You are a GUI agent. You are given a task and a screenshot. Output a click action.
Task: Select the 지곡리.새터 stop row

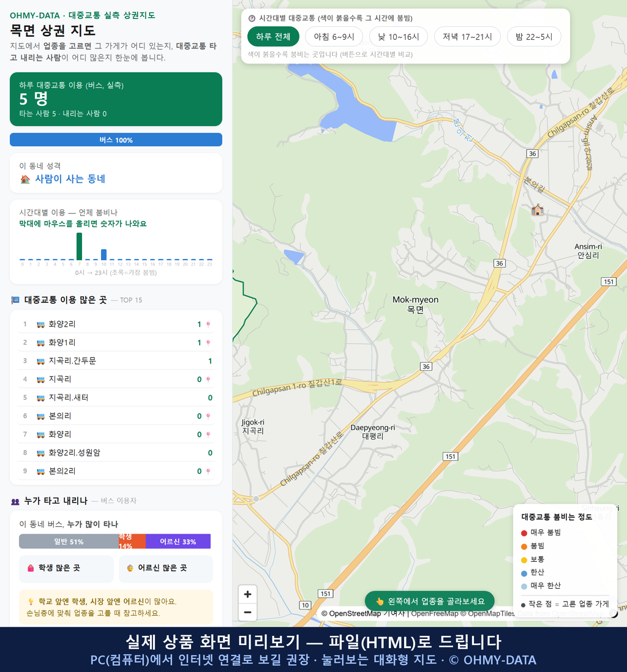[116, 398]
